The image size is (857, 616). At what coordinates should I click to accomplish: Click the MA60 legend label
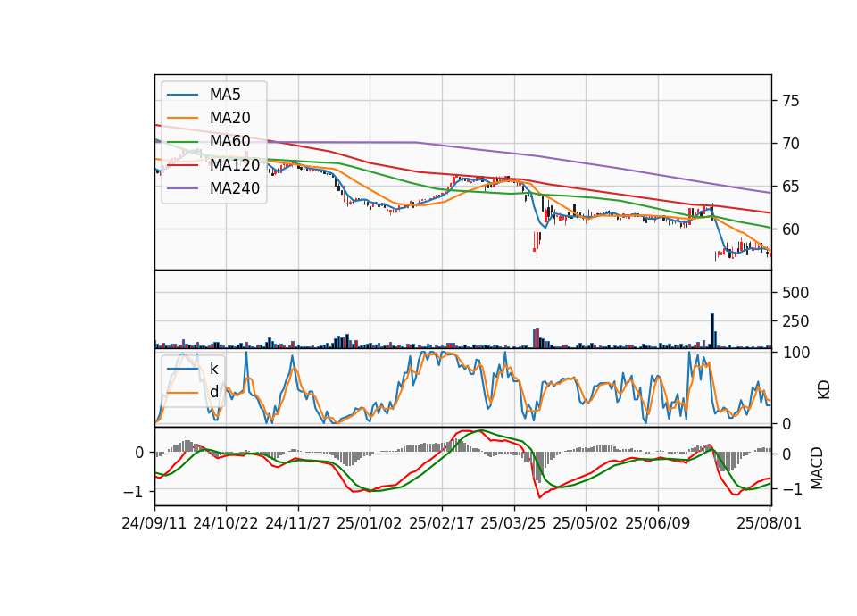(x=230, y=142)
